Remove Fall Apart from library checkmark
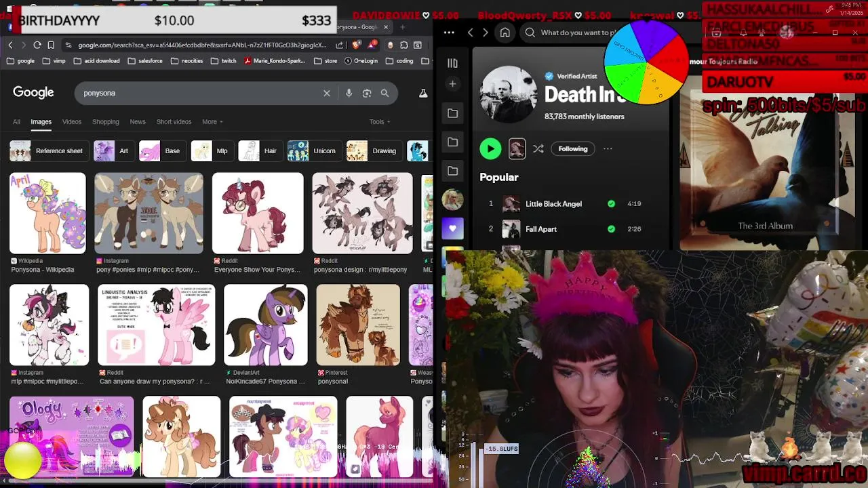This screenshot has height=488, width=868. [x=611, y=229]
